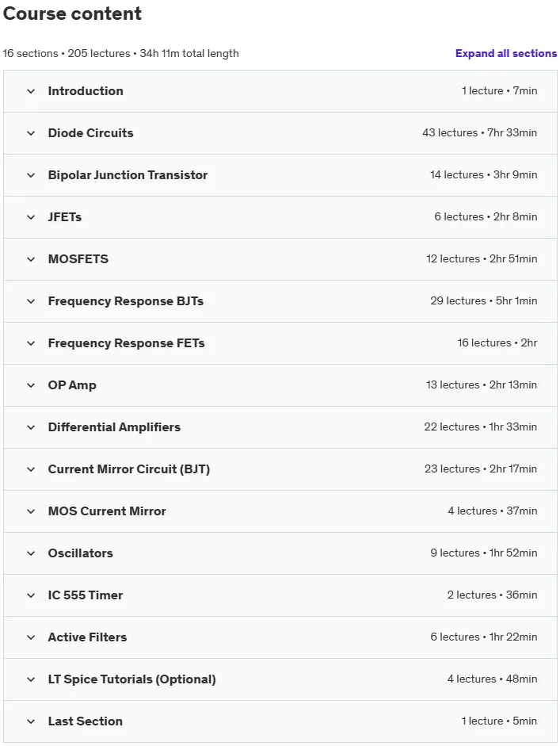Click the Differential Amplifiers section title
The image size is (560, 746).
[114, 427]
